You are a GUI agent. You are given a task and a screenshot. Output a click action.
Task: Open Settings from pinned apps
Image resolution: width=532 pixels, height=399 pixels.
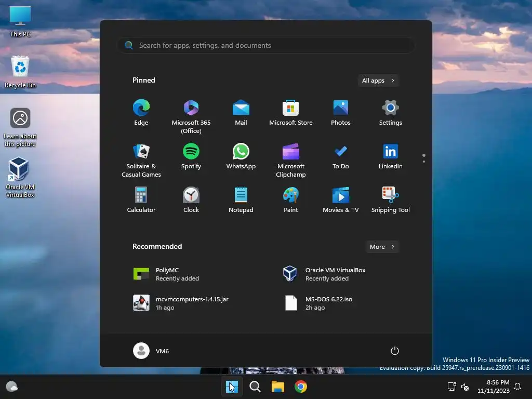pyautogui.click(x=391, y=113)
